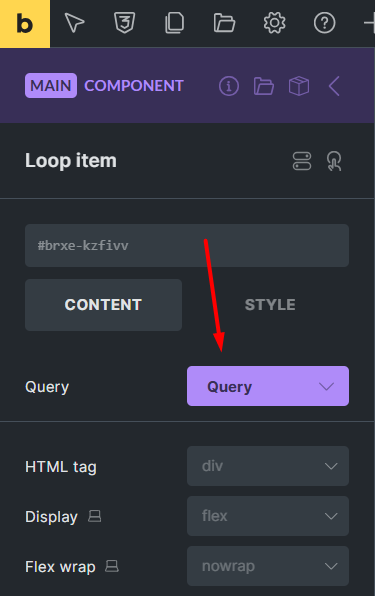Toggle the element conditions icon beside Loop item
375x596 pixels.
click(302, 161)
